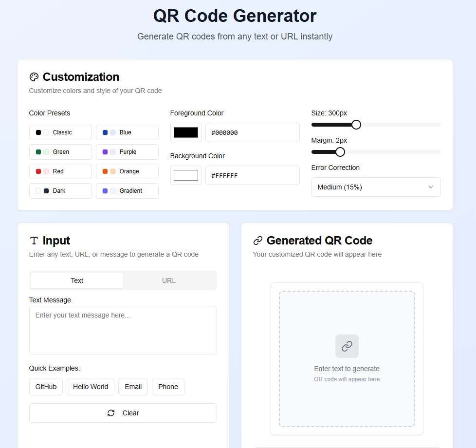
Task: Click the Color Presets label
Action: [50, 113]
